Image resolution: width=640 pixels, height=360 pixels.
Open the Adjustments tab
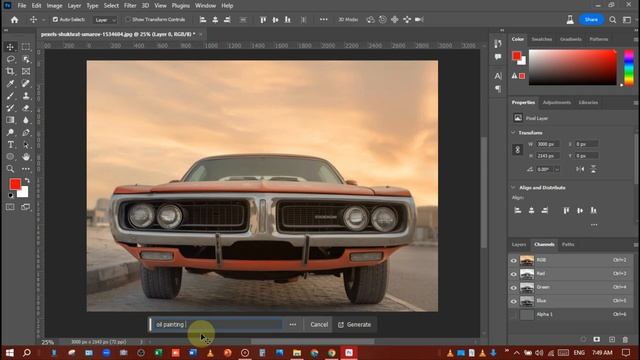(x=557, y=102)
